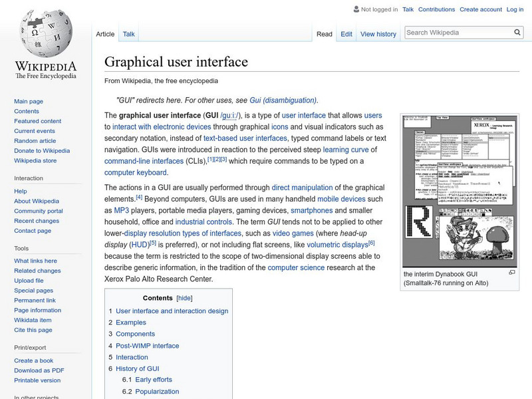Click Log in link
The image size is (532, 399).
tap(515, 9)
